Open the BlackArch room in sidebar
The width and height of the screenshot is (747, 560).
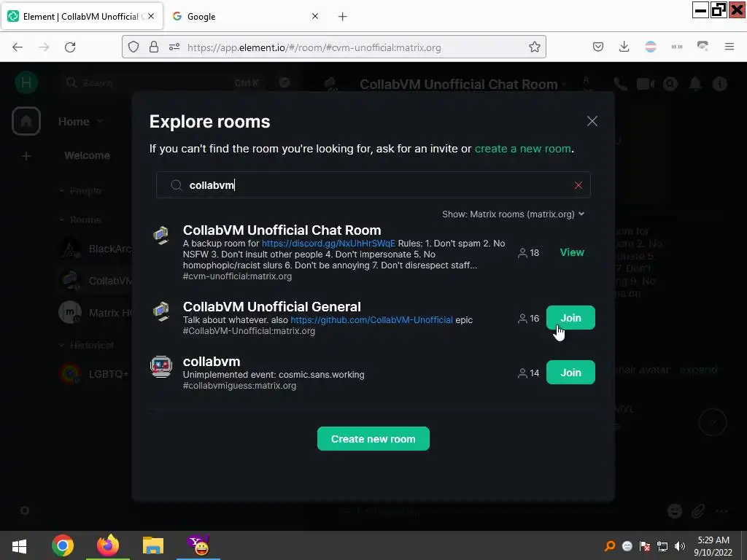tap(96, 249)
